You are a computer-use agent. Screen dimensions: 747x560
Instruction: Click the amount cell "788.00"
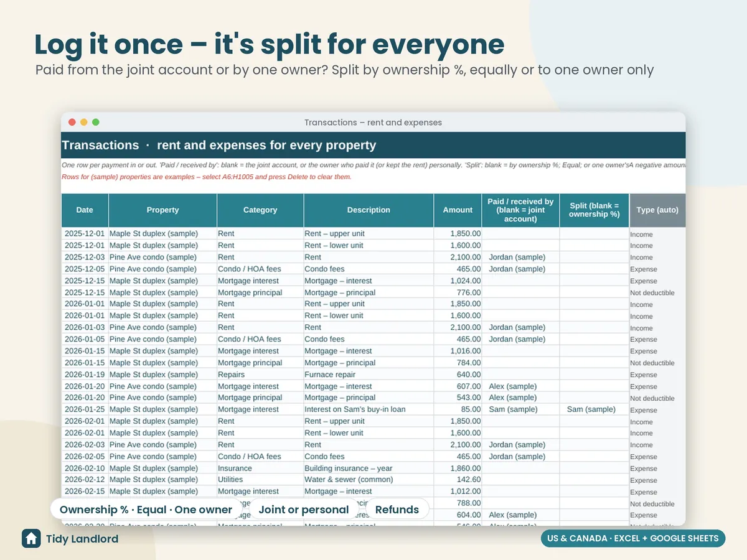click(x=458, y=503)
